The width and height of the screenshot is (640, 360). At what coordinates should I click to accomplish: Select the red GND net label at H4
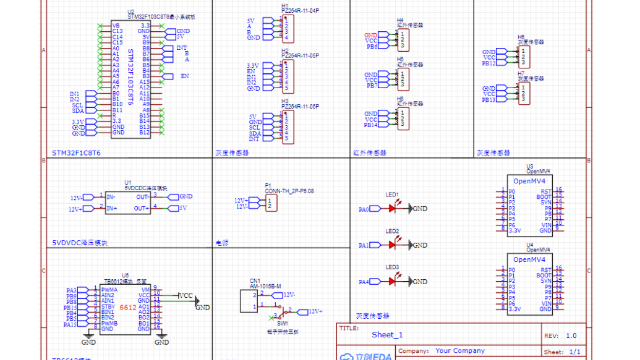(370, 36)
